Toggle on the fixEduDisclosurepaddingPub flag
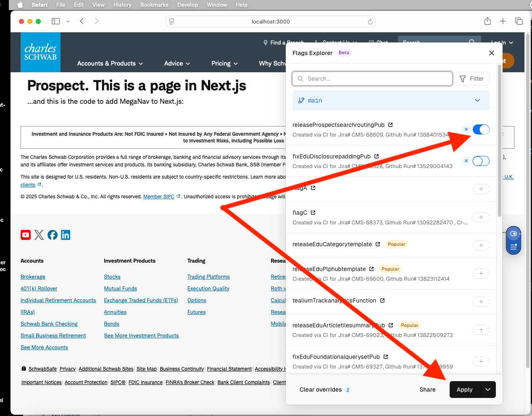Image resolution: width=532 pixels, height=416 pixels. coord(481,161)
